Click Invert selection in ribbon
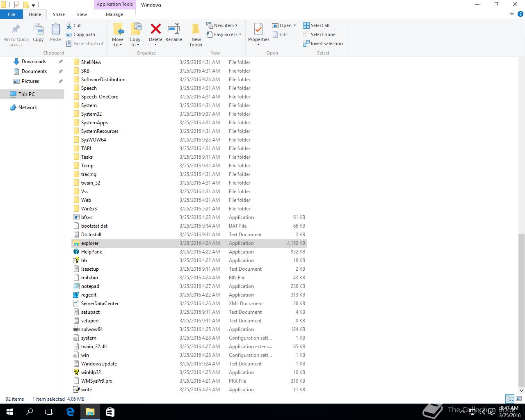Screen dimensions: 525x420 323,43
